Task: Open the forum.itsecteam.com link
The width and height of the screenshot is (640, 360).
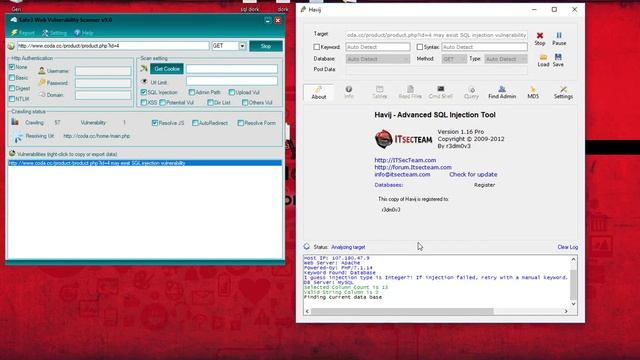Action: (413, 167)
